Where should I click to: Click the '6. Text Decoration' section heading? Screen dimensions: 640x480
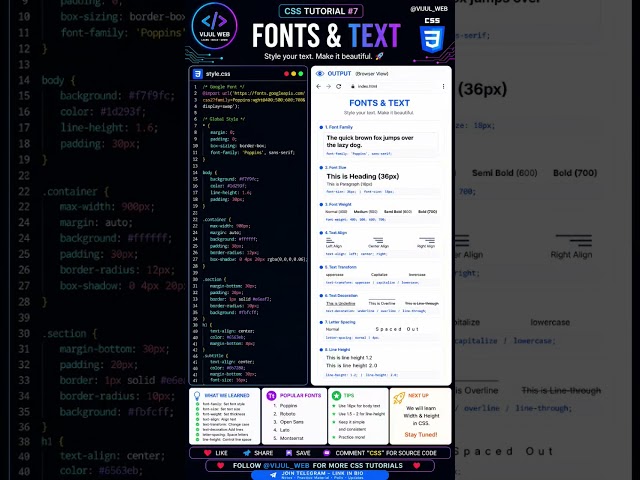[x=341, y=296]
